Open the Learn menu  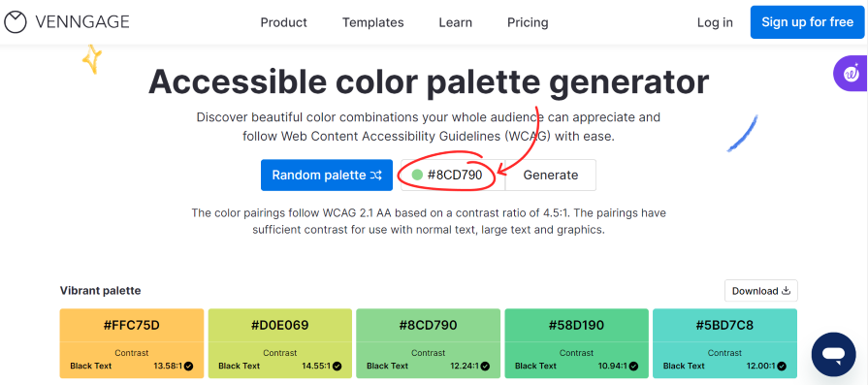pos(456,22)
